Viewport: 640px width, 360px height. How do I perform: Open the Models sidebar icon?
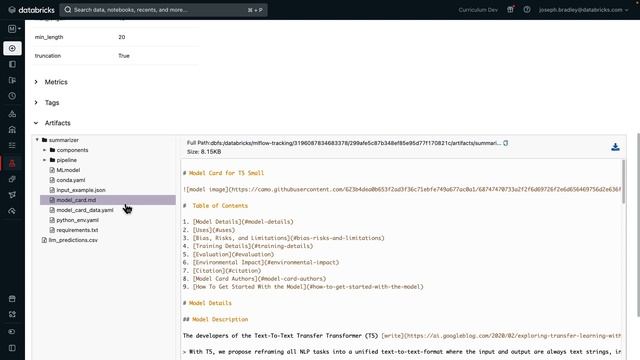(12, 195)
